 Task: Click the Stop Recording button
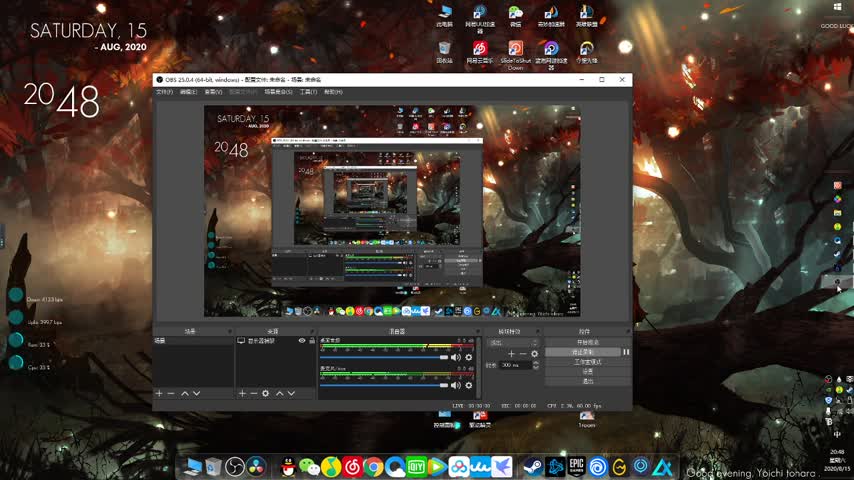coord(583,352)
